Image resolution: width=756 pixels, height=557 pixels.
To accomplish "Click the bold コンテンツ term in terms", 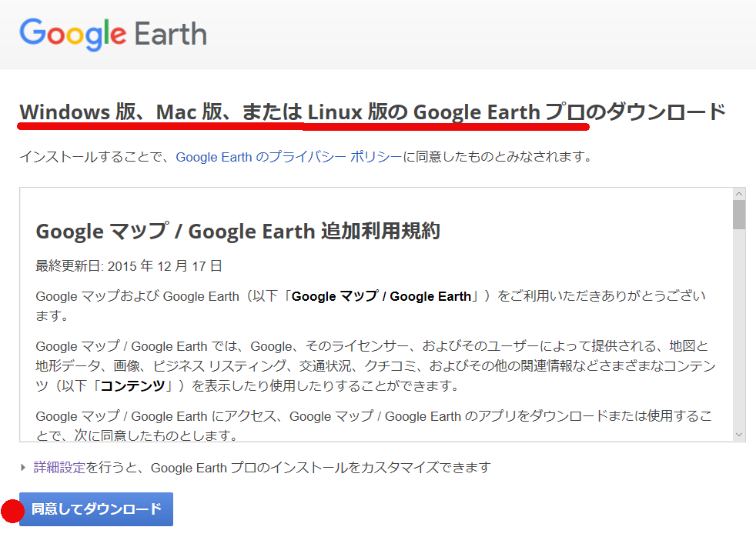I will (132, 386).
